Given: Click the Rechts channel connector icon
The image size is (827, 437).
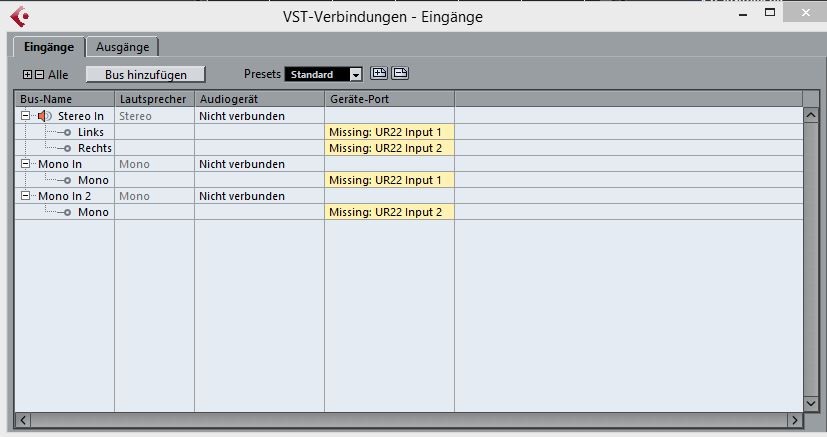Looking at the screenshot, I should tap(67, 149).
